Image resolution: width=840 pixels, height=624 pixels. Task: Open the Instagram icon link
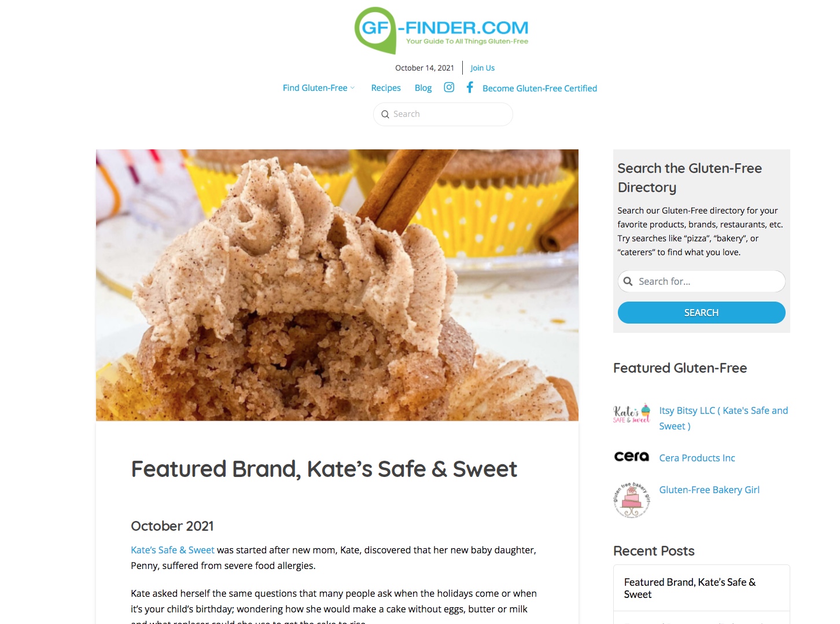coord(449,87)
